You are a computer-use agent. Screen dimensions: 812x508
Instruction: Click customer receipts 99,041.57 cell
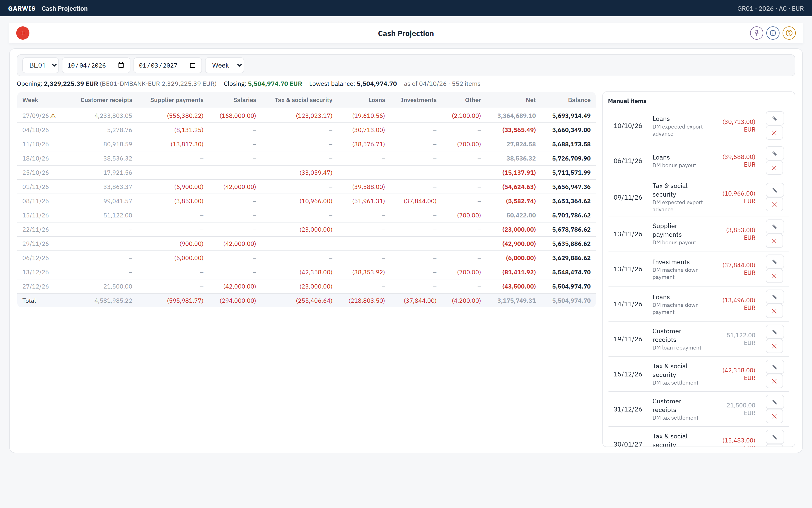click(118, 201)
